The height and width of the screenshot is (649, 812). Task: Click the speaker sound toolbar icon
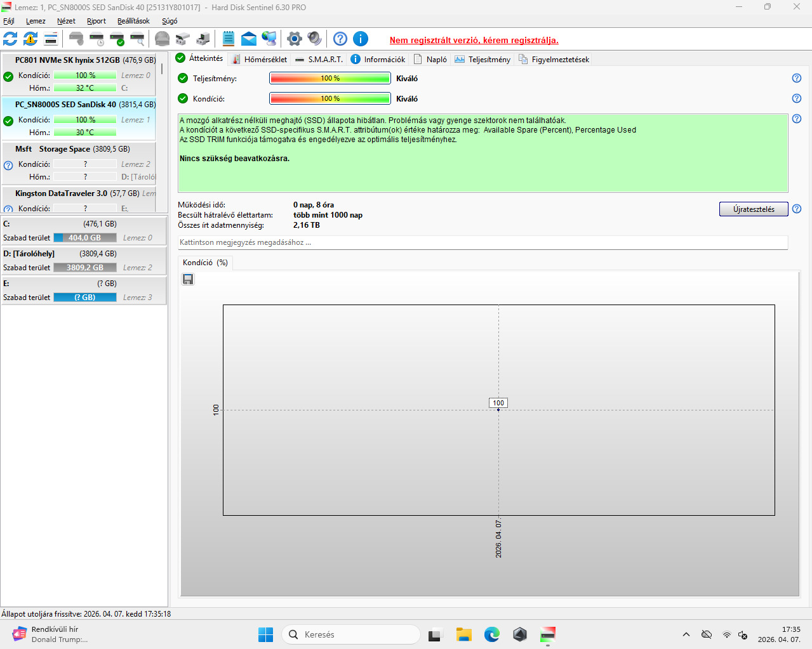point(315,39)
